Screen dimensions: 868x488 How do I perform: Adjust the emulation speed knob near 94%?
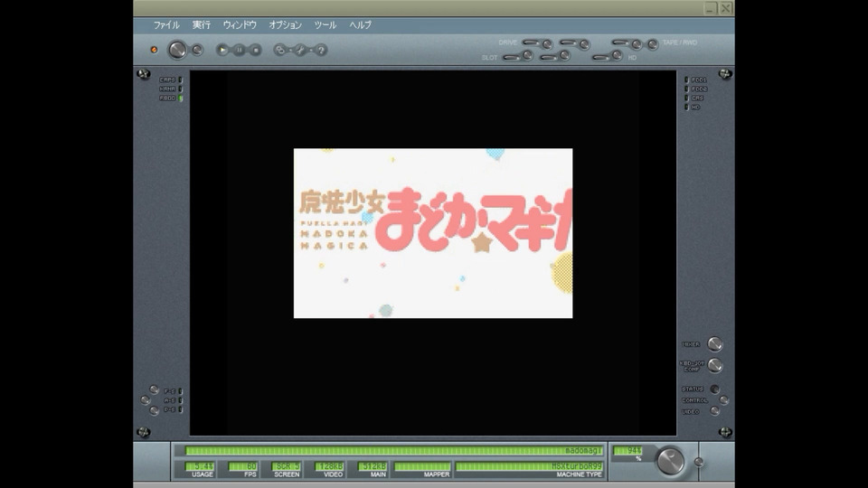[670, 460]
